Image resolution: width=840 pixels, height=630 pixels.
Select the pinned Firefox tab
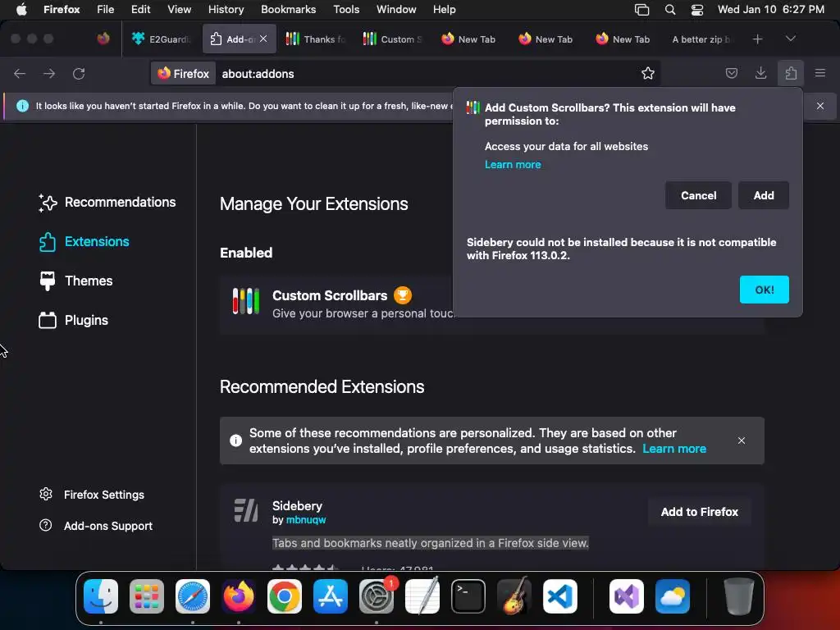(x=103, y=39)
